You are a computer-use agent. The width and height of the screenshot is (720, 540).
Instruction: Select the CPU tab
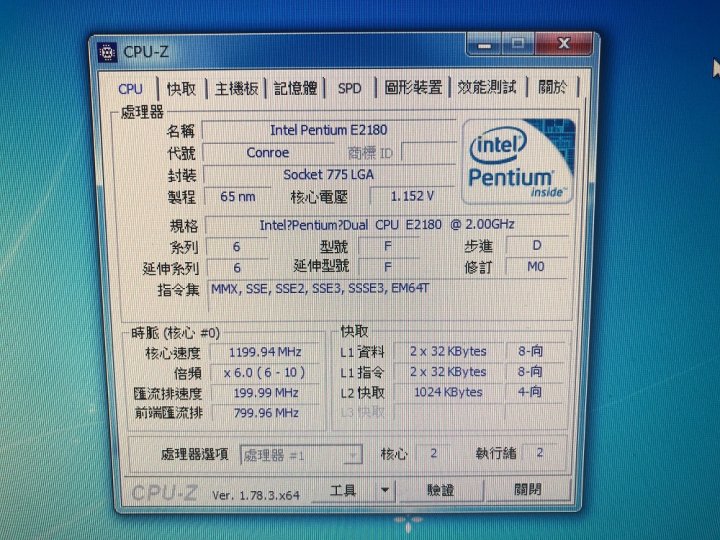click(130, 89)
